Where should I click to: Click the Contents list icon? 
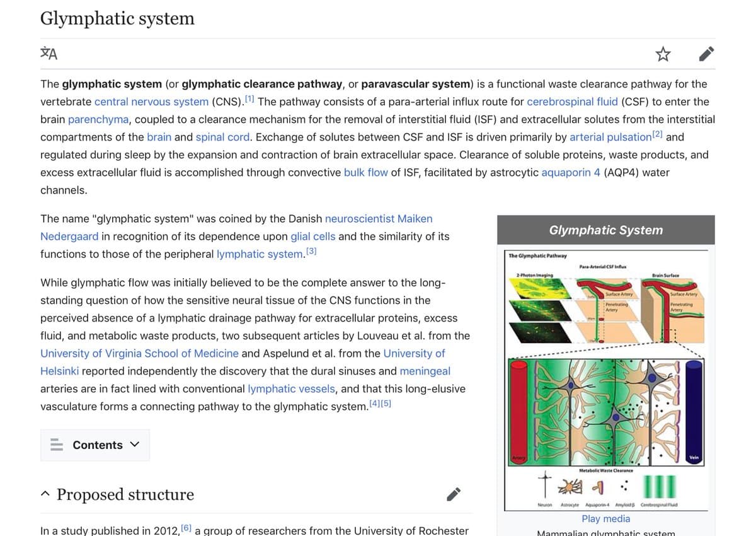(57, 445)
